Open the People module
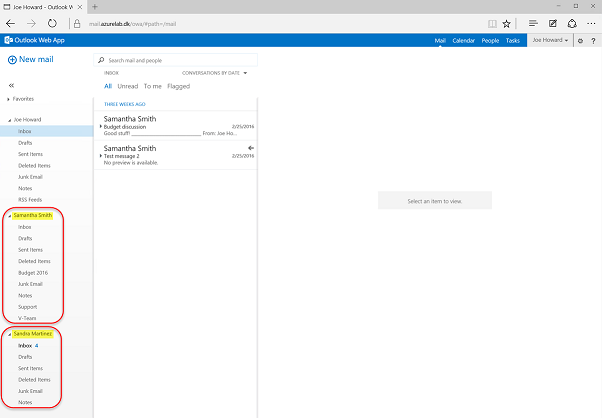The image size is (602, 418). pos(490,40)
